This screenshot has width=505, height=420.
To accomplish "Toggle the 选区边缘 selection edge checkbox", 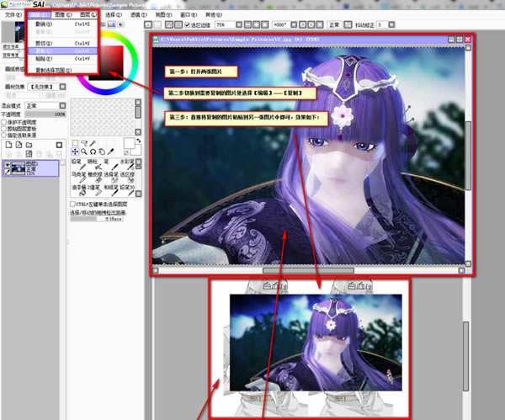I will [x=187, y=24].
